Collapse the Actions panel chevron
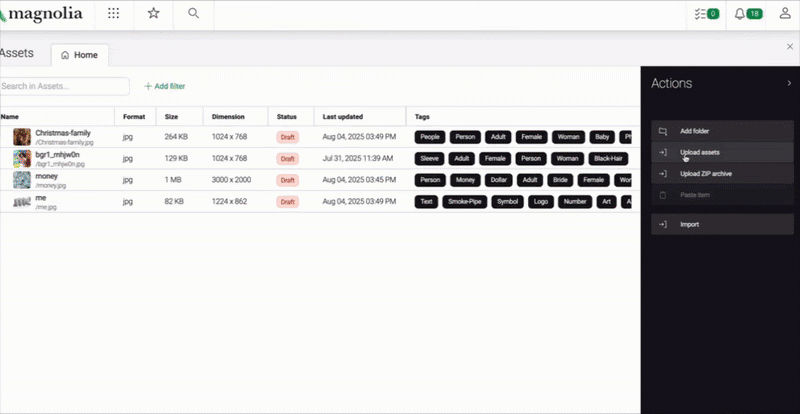The width and height of the screenshot is (800, 414). coord(789,83)
